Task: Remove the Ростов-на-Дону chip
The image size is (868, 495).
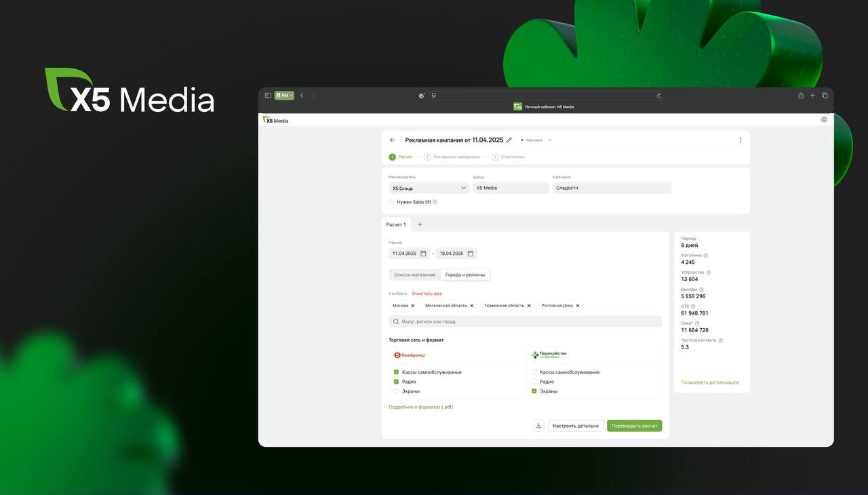Action: click(x=578, y=306)
